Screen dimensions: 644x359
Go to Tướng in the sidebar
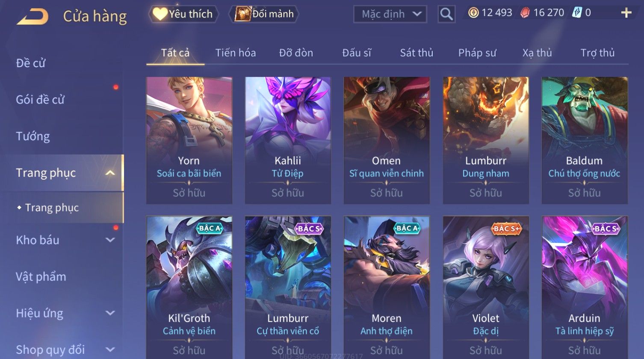pyautogui.click(x=33, y=136)
